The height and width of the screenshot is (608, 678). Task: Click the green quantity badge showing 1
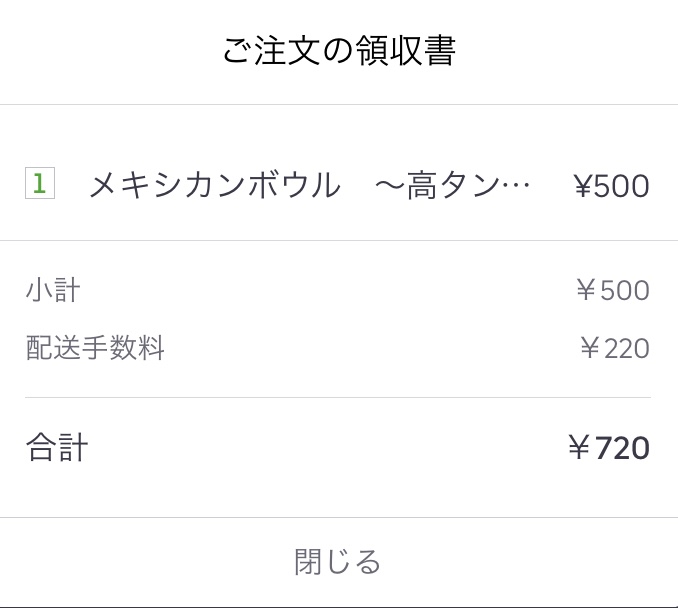click(39, 184)
